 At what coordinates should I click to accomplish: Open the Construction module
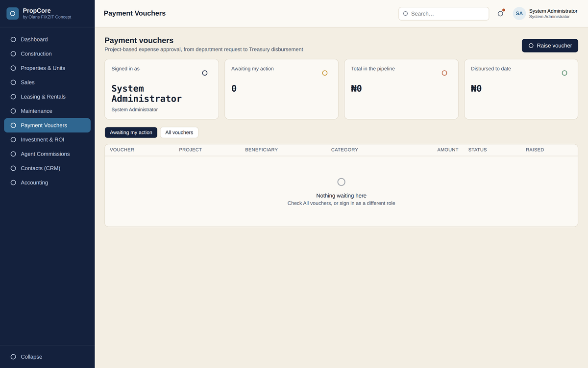click(47, 54)
